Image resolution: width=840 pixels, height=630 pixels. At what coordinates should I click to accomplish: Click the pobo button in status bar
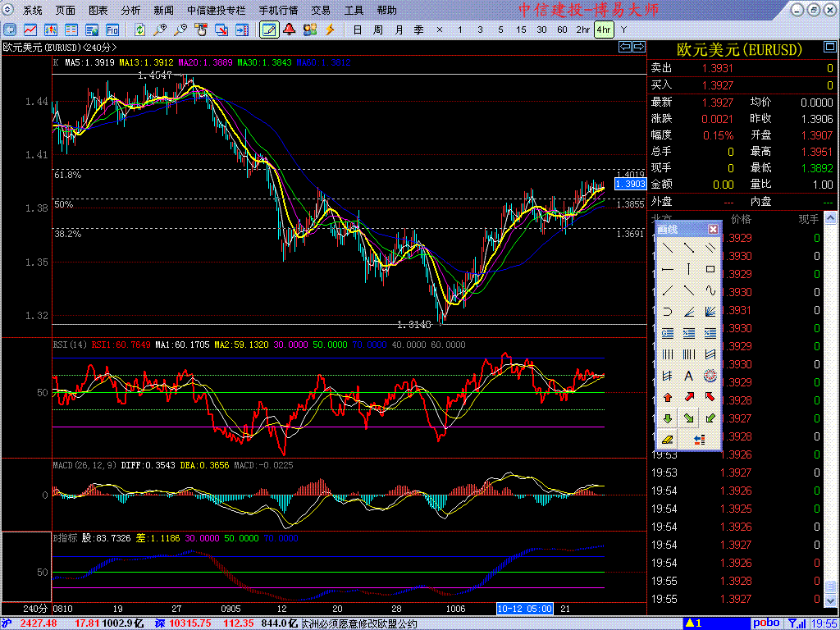pos(766,623)
